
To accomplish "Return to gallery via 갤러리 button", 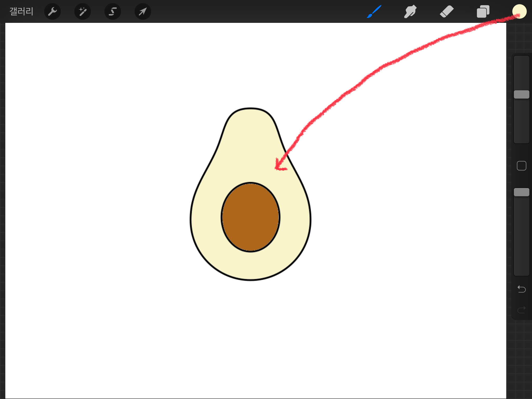I will tap(21, 11).
